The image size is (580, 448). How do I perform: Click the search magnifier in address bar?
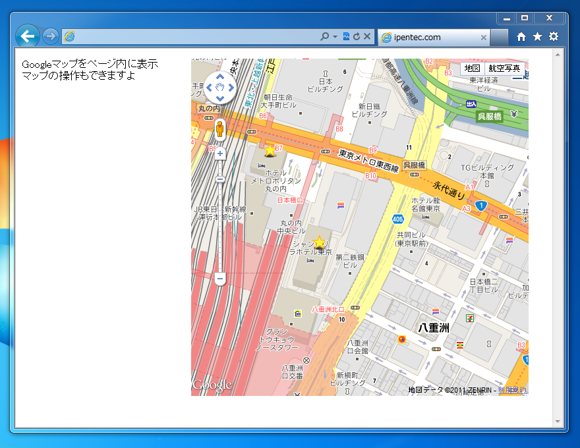click(324, 36)
